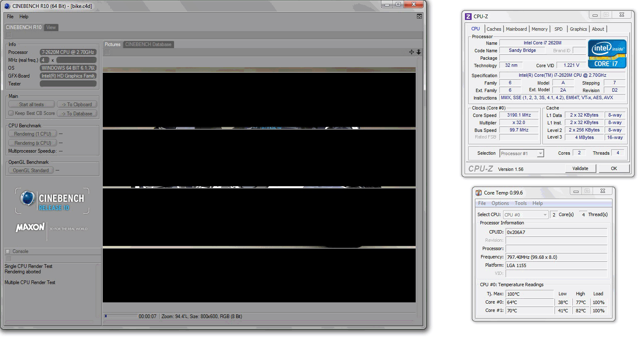
Task: Click the render progress bar in the status bar
Action: coord(120,316)
